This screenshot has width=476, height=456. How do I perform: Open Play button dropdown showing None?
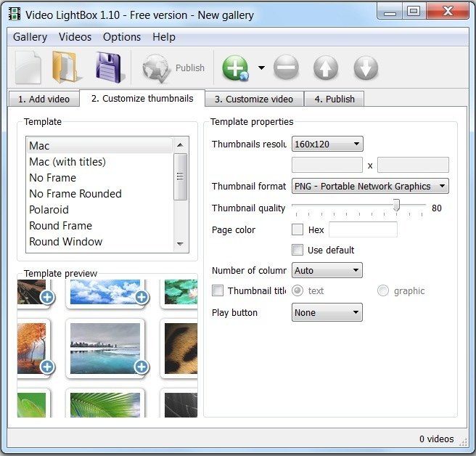pos(327,312)
